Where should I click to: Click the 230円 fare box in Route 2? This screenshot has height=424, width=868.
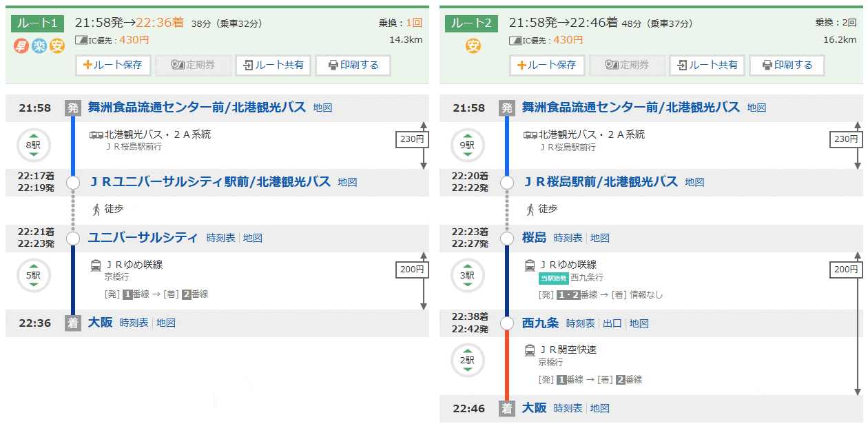tap(846, 139)
